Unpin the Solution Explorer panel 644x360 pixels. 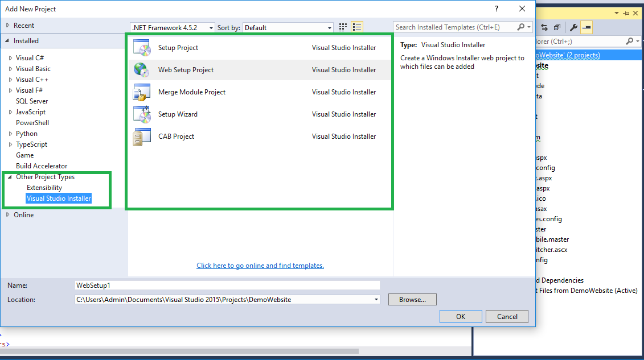tap(626, 13)
